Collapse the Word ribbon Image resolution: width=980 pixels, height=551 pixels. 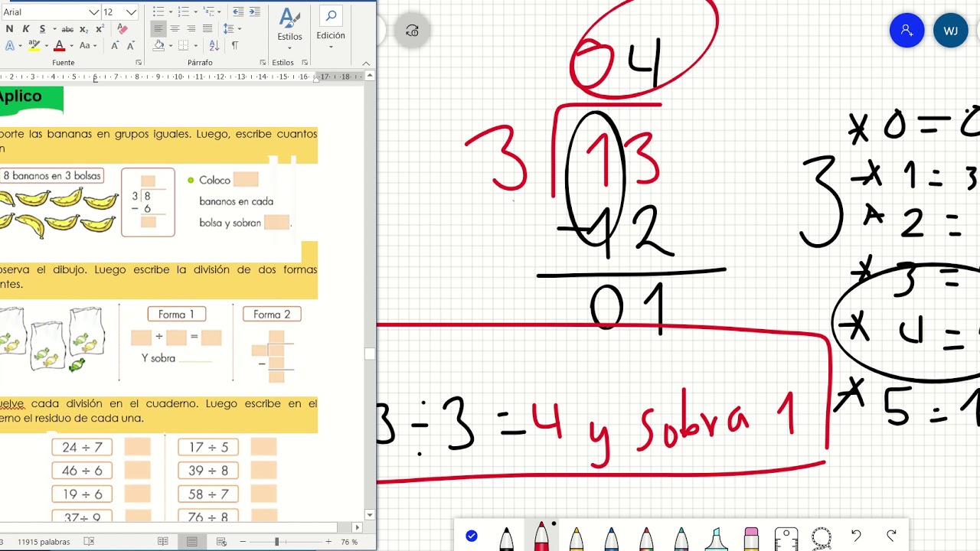click(366, 63)
